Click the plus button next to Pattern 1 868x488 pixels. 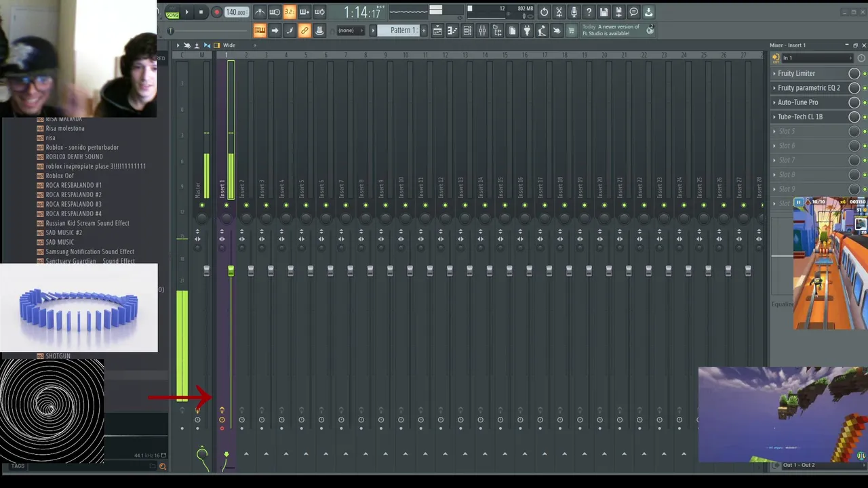coord(424,30)
